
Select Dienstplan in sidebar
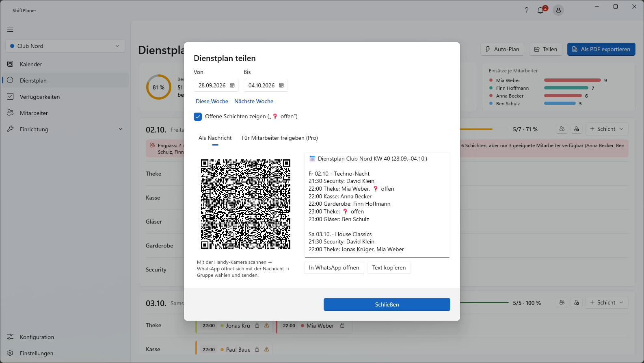[x=65, y=80]
